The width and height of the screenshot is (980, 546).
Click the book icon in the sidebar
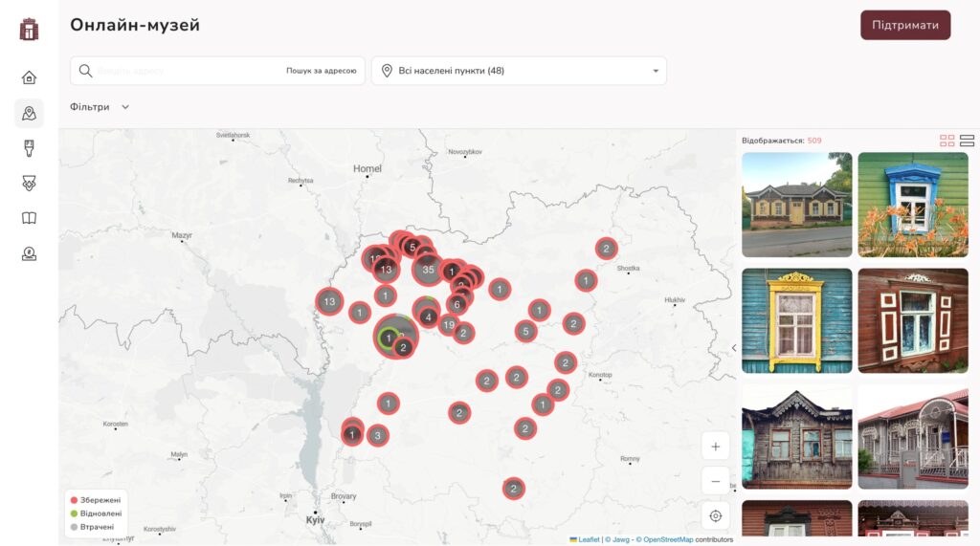coord(29,218)
